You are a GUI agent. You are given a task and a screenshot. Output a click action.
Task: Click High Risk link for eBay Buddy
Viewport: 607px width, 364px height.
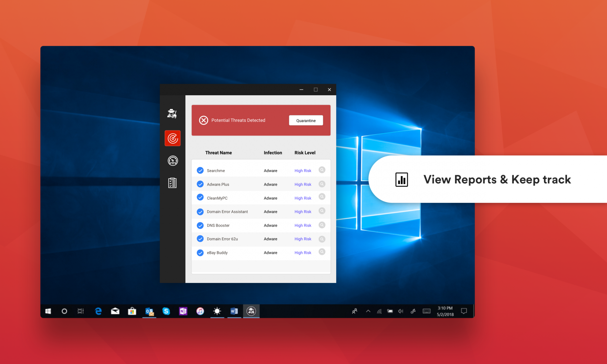pos(303,253)
